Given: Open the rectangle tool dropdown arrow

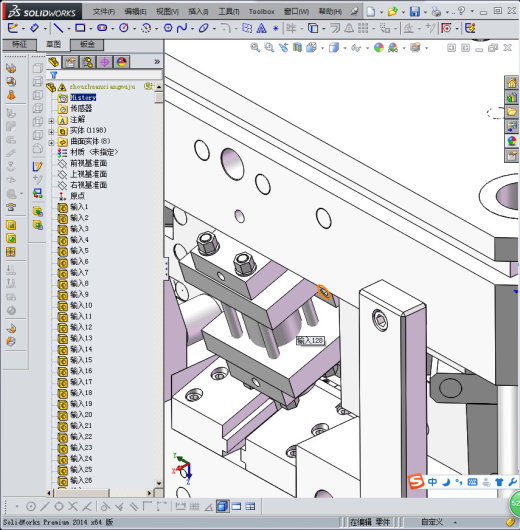Looking at the screenshot, I should pos(90,29).
